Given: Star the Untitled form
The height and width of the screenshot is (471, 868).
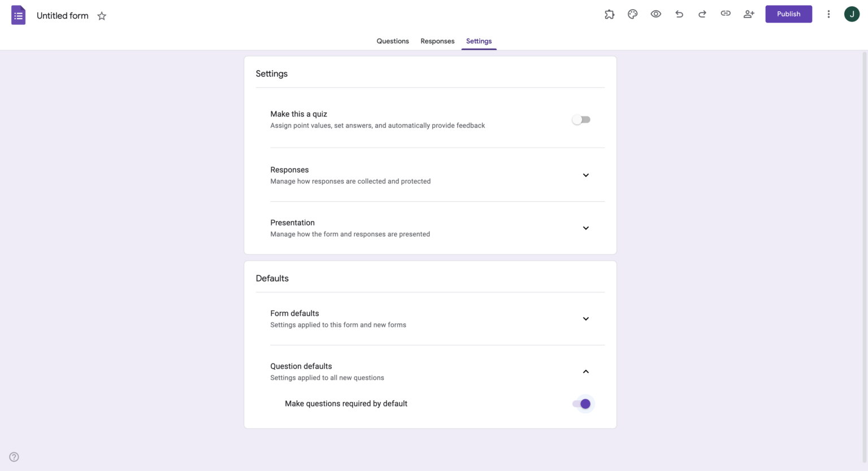Looking at the screenshot, I should click(x=102, y=16).
